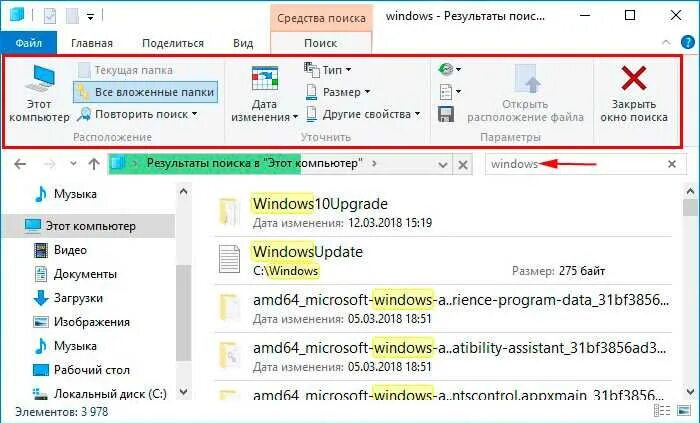This screenshot has height=423, width=700.
Task: Expand the address bar history dropdown
Action: [442, 165]
